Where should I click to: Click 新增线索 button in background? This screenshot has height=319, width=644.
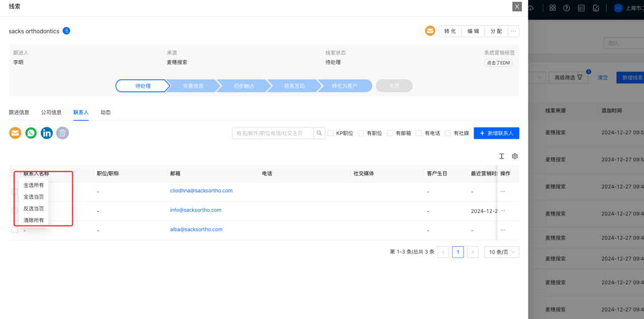pyautogui.click(x=630, y=78)
